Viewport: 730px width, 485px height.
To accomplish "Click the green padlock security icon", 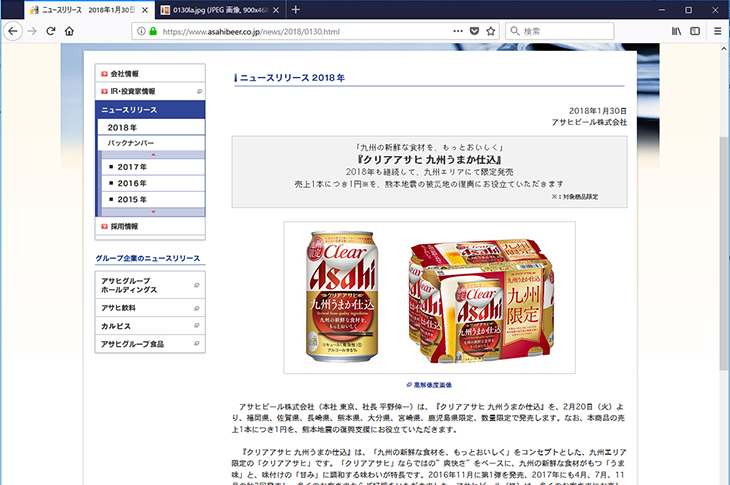I will [x=152, y=31].
